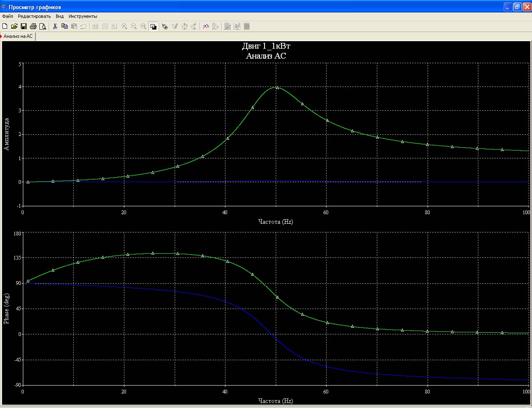The width and height of the screenshot is (532, 408).
Task: Click the Амплитуда axis label
Action: pyautogui.click(x=6, y=134)
